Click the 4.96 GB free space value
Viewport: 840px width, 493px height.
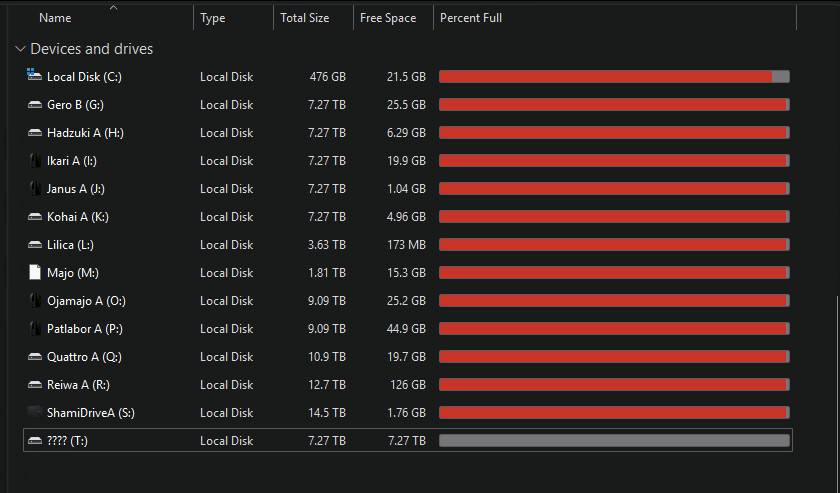[406, 217]
